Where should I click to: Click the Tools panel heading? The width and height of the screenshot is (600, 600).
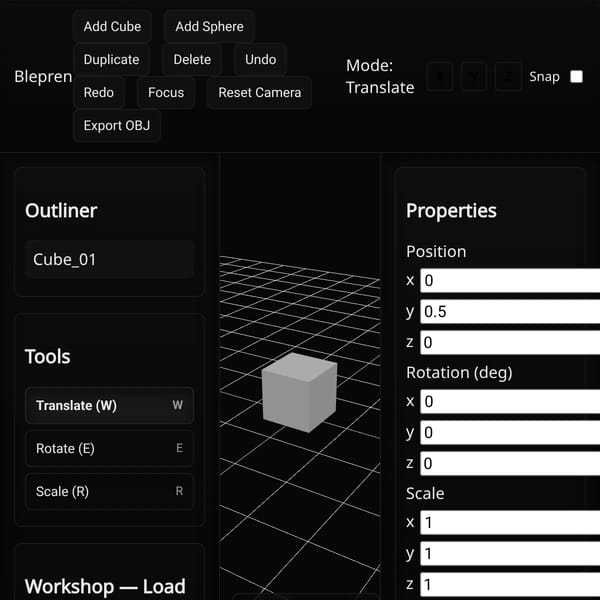pos(47,357)
